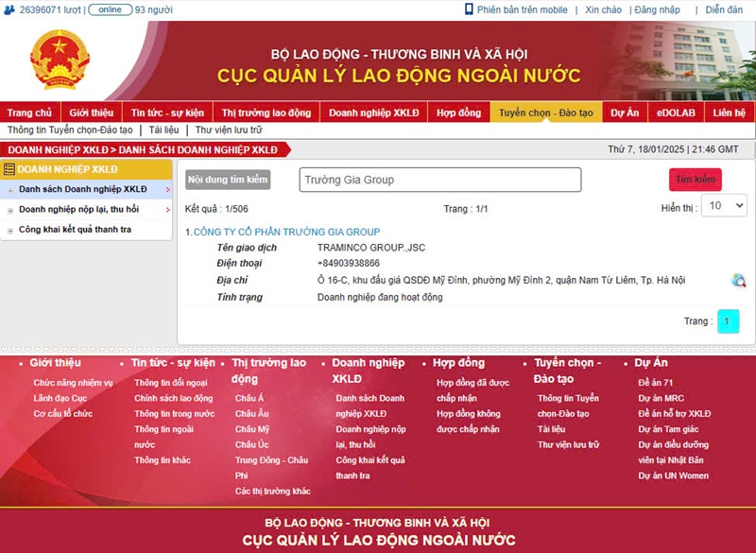Expand Công khai kết quả thanh tra plus icon
This screenshot has width=756, height=553.
(x=10, y=231)
